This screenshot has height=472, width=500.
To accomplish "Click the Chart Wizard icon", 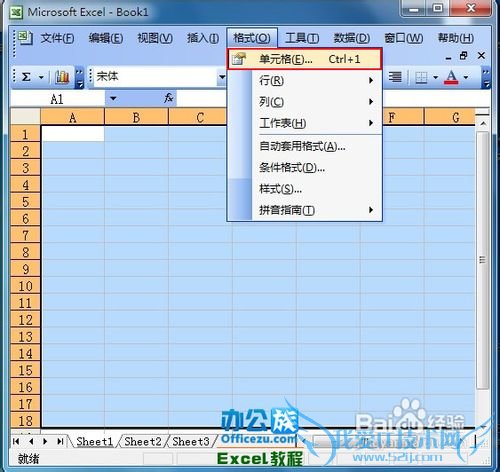I will click(62, 77).
